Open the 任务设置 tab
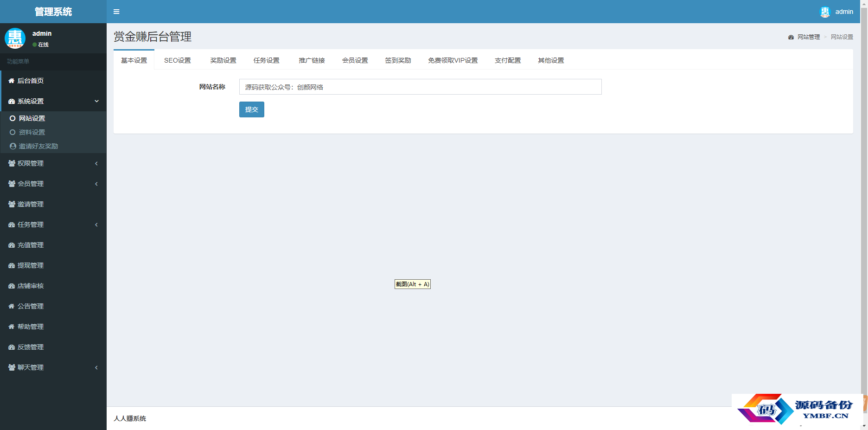Image resolution: width=868 pixels, height=430 pixels. point(267,60)
